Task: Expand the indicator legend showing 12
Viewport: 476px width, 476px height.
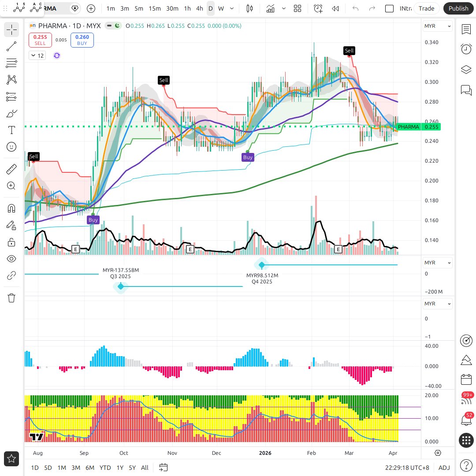Action: point(37,56)
